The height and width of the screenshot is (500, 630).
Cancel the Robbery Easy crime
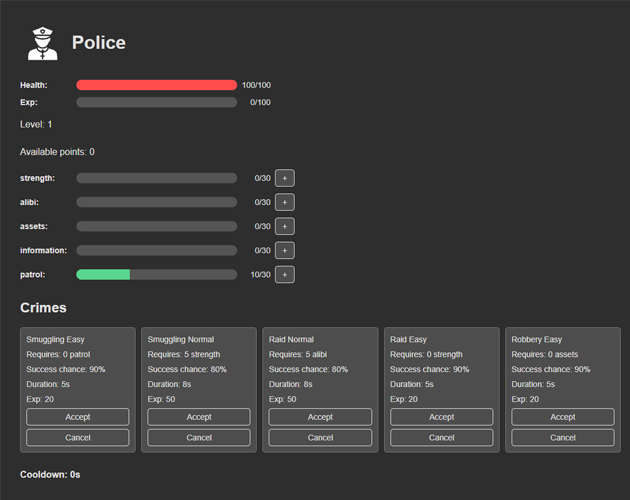(x=563, y=437)
